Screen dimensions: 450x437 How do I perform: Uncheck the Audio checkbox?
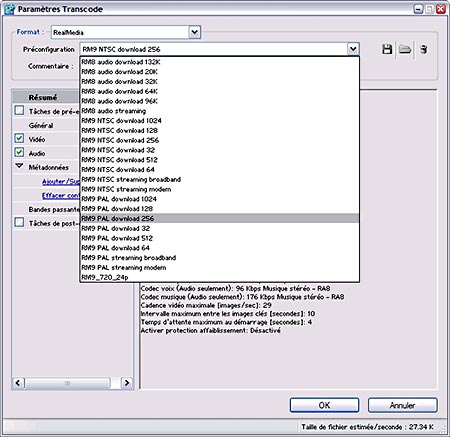tap(19, 152)
